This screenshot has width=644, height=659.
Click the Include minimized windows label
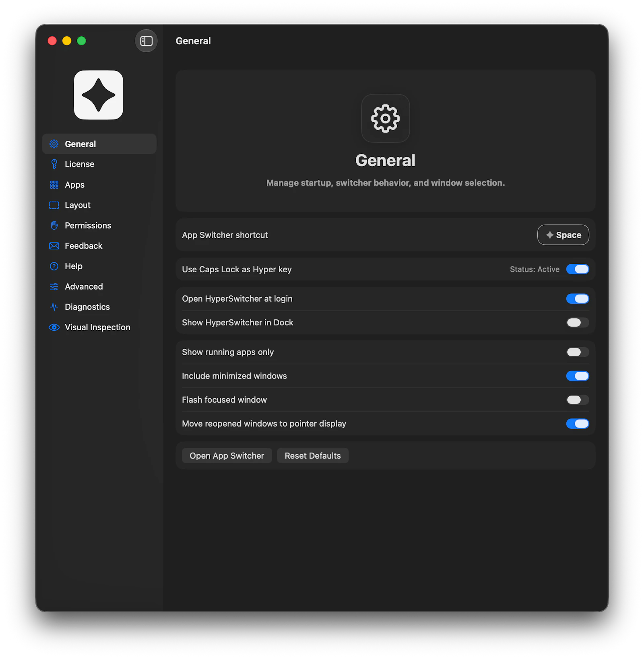coord(234,376)
